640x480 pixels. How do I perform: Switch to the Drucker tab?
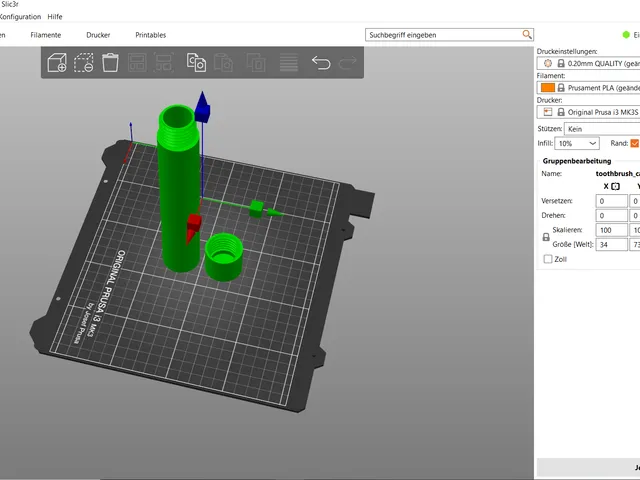point(98,35)
